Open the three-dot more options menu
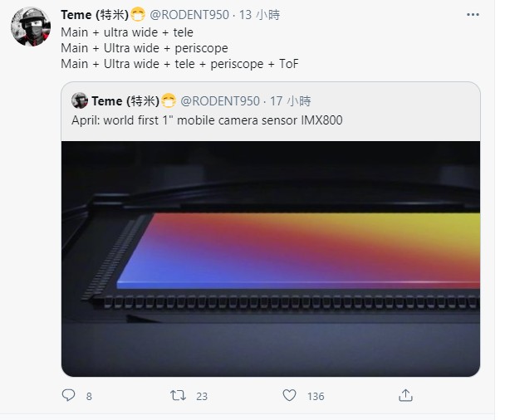The image size is (505, 420). (x=473, y=14)
